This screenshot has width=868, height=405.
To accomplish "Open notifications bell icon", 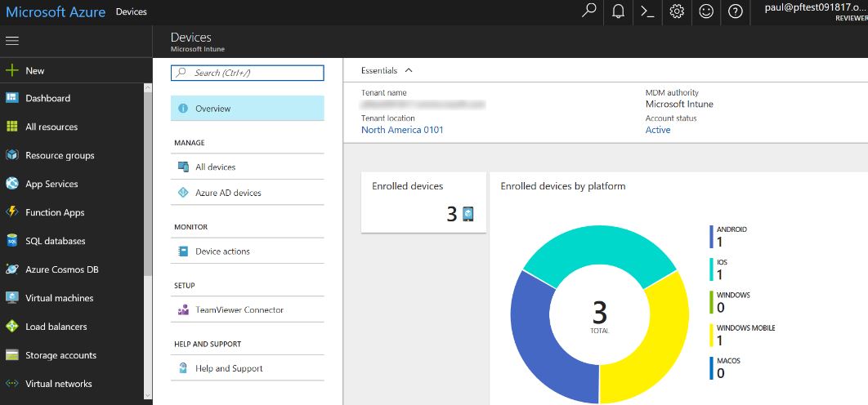I will (619, 11).
